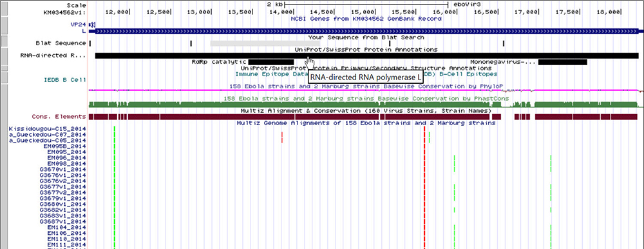The image size is (644, 249).
Task: Click the EM095B_2014 strain label
Action: click(x=65, y=146)
